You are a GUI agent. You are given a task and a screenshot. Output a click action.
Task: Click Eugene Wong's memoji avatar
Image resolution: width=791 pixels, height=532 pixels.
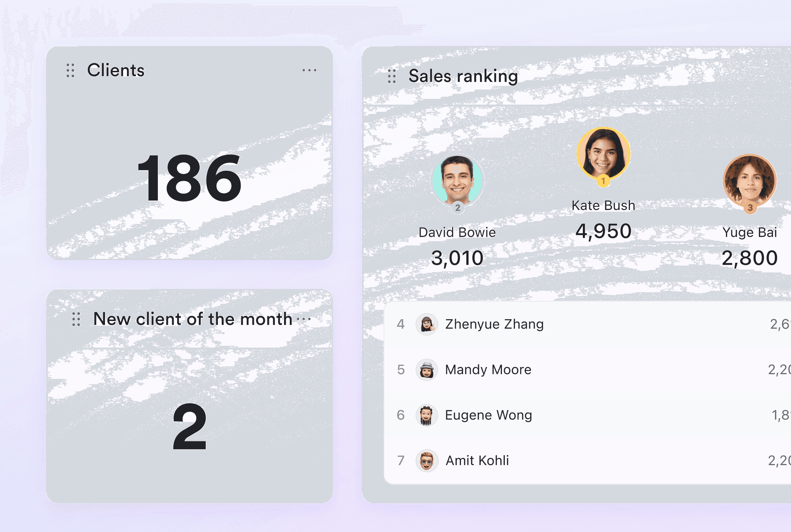click(x=427, y=415)
